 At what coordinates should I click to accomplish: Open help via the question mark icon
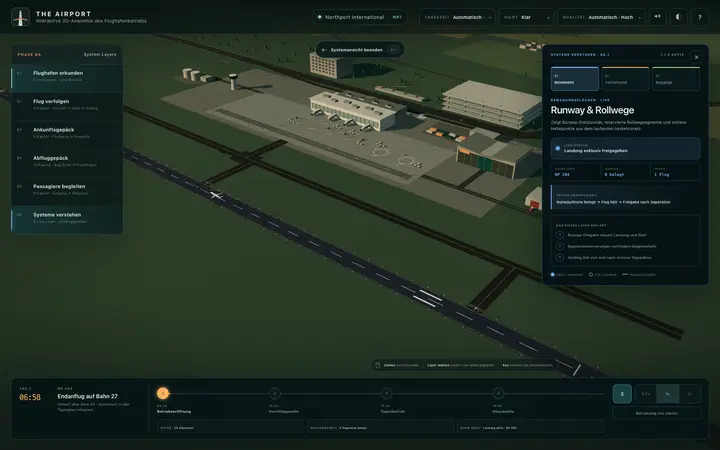[x=700, y=17]
